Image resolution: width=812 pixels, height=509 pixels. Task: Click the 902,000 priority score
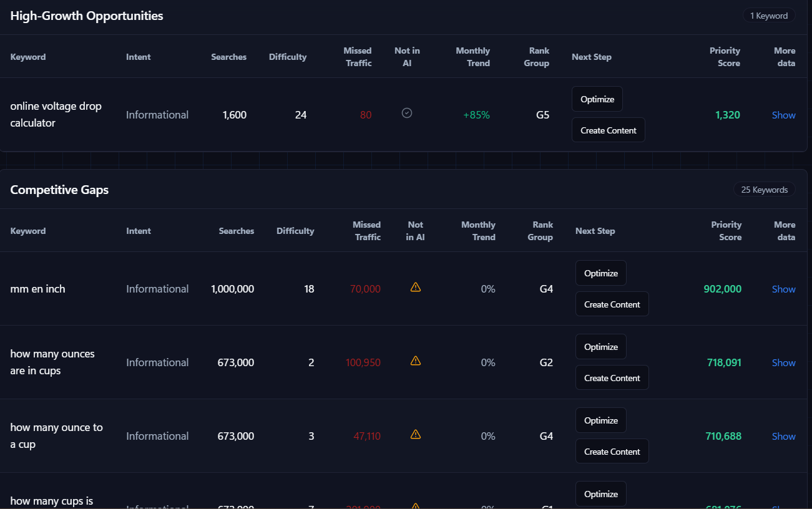(723, 289)
